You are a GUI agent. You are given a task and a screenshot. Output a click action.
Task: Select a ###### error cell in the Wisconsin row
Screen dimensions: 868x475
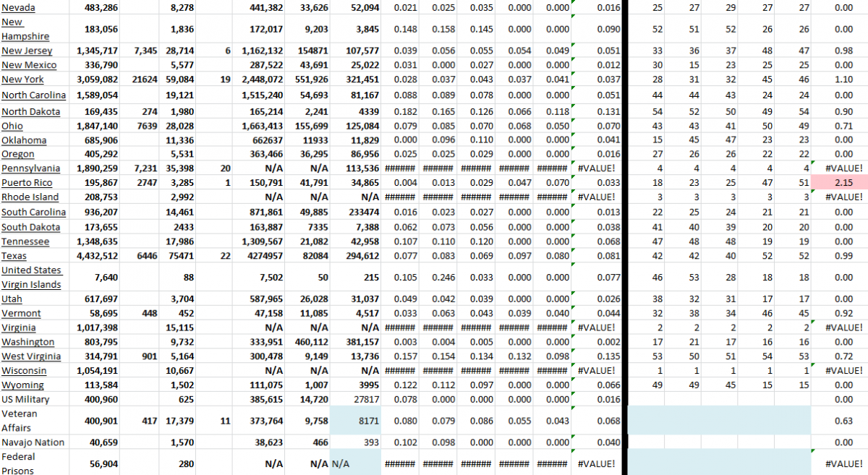pos(438,370)
